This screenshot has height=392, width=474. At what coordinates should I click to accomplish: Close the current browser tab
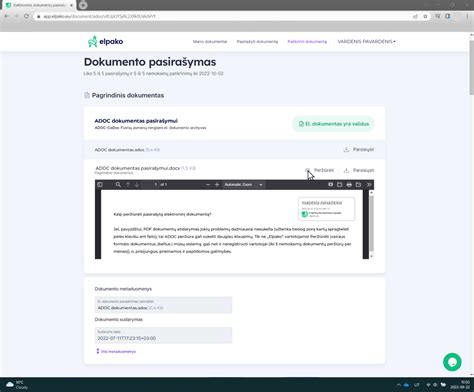coord(71,5)
